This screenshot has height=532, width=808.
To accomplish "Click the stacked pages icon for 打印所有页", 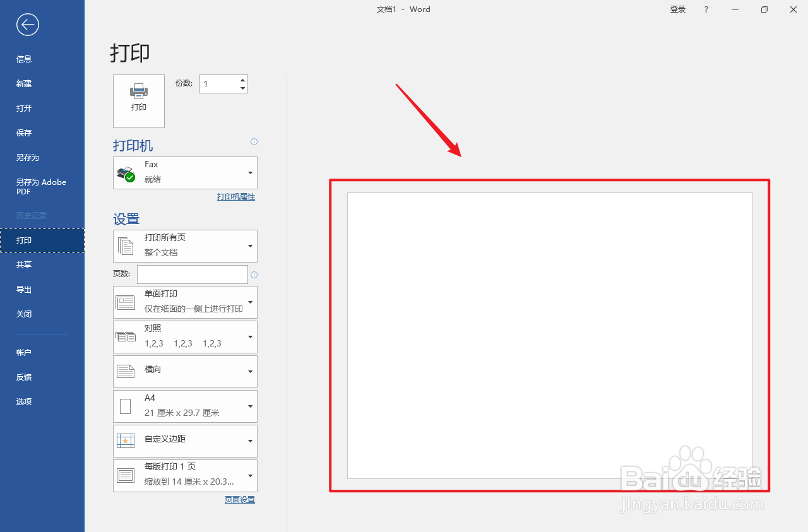I will tap(126, 246).
